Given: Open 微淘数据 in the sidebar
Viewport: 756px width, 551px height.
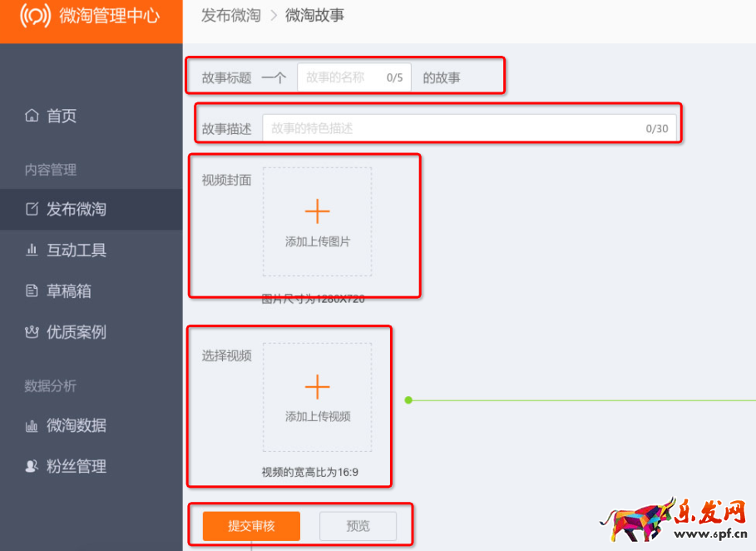Looking at the screenshot, I should (76, 426).
